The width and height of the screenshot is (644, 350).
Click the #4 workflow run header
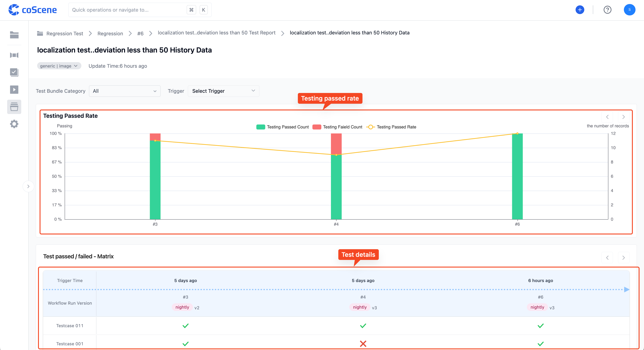pos(363,297)
